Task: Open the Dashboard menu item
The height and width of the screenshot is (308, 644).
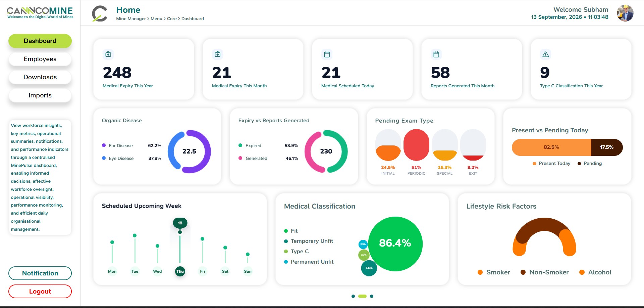Action: tap(40, 41)
